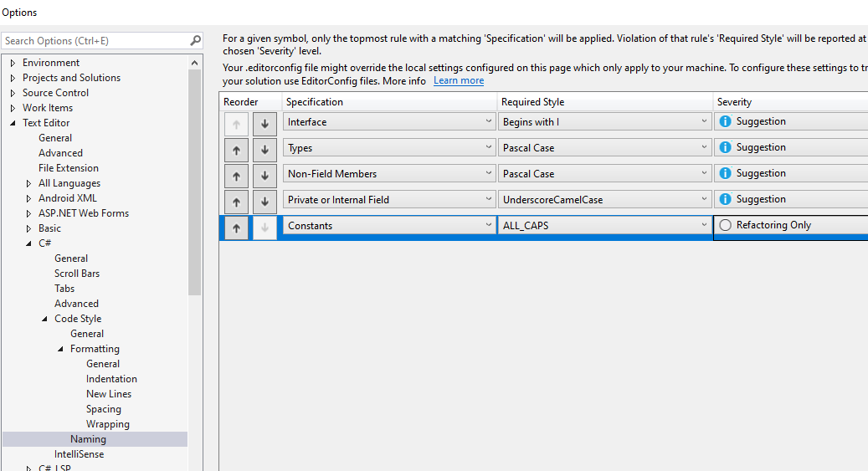This screenshot has width=868, height=471.
Task: Open the Private or Internal Field Suggestion severity dropdown
Action: click(x=791, y=199)
